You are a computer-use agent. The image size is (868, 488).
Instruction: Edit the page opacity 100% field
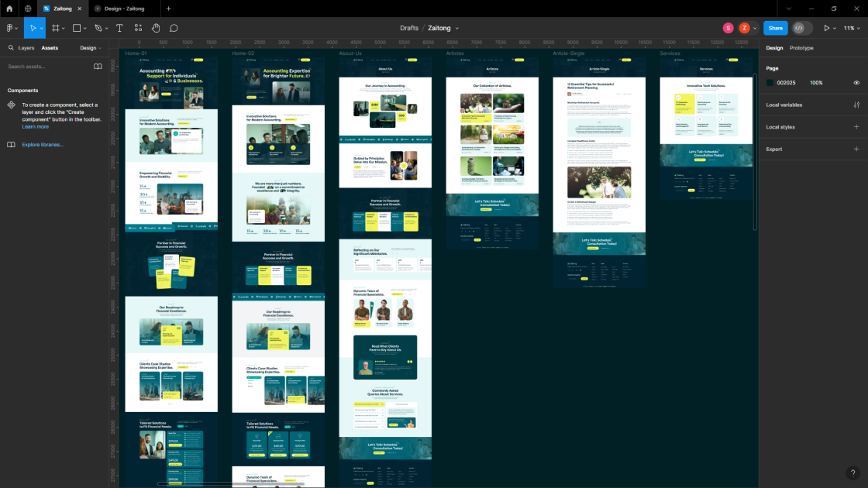[x=816, y=82]
